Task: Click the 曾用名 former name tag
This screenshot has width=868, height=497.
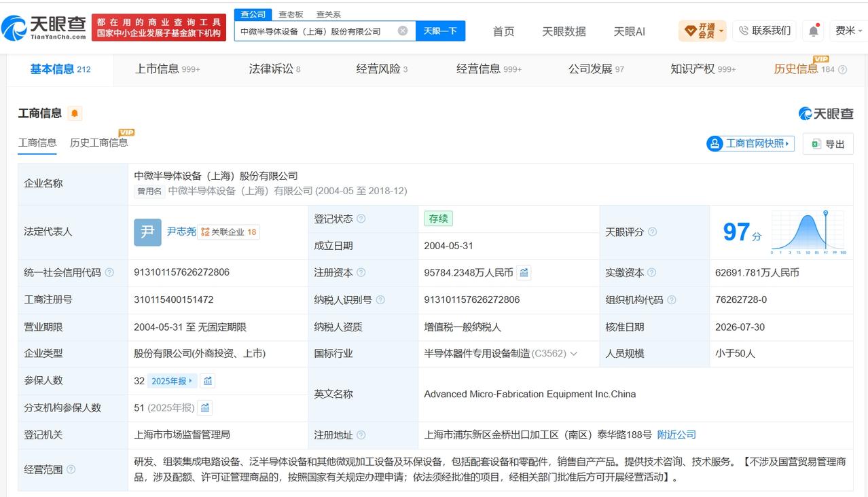Action: click(x=149, y=191)
